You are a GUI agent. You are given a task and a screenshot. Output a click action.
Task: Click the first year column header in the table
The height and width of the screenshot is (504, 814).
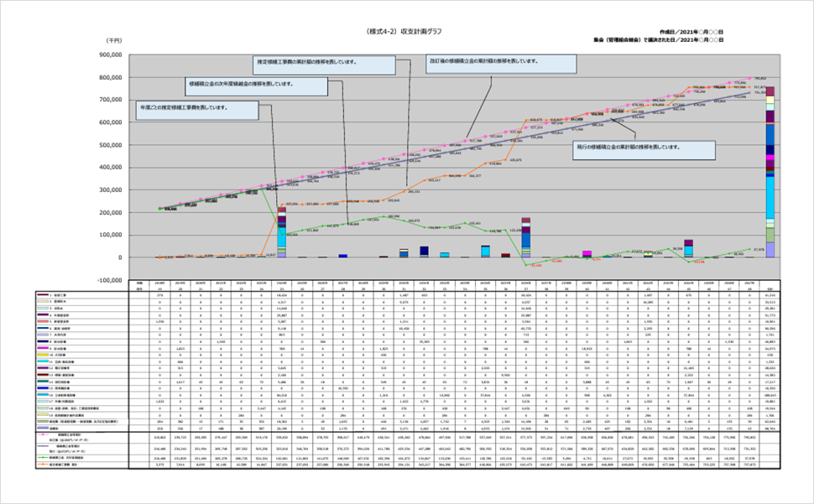point(159,286)
